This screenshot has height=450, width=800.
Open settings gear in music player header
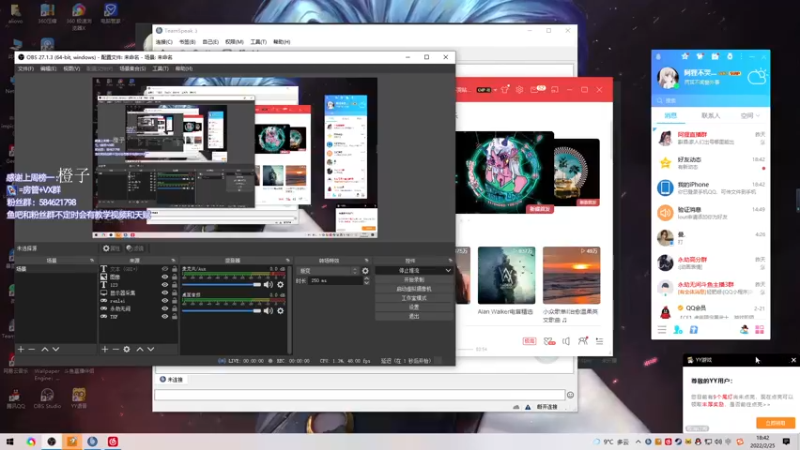[519, 90]
